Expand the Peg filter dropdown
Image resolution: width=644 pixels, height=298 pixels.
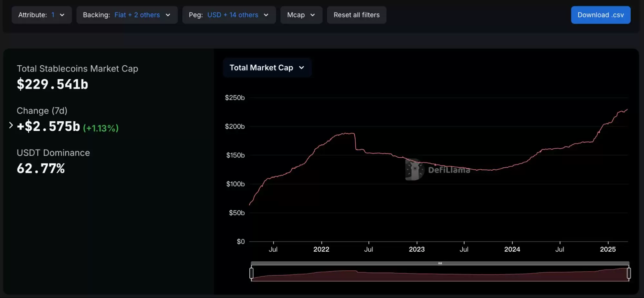pyautogui.click(x=229, y=15)
